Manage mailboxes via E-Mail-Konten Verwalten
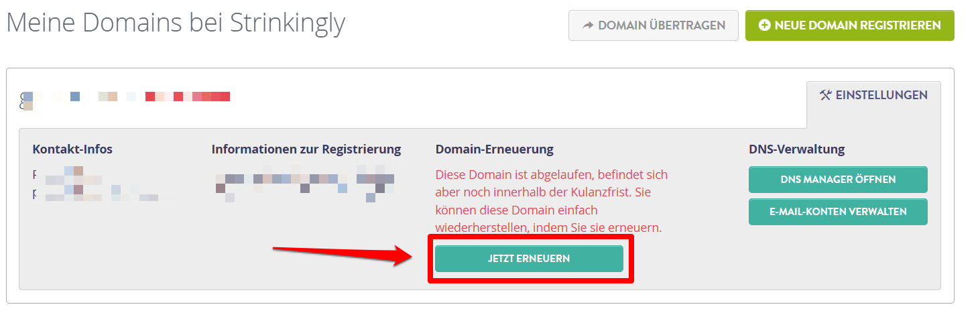980x321 pixels. tap(838, 212)
